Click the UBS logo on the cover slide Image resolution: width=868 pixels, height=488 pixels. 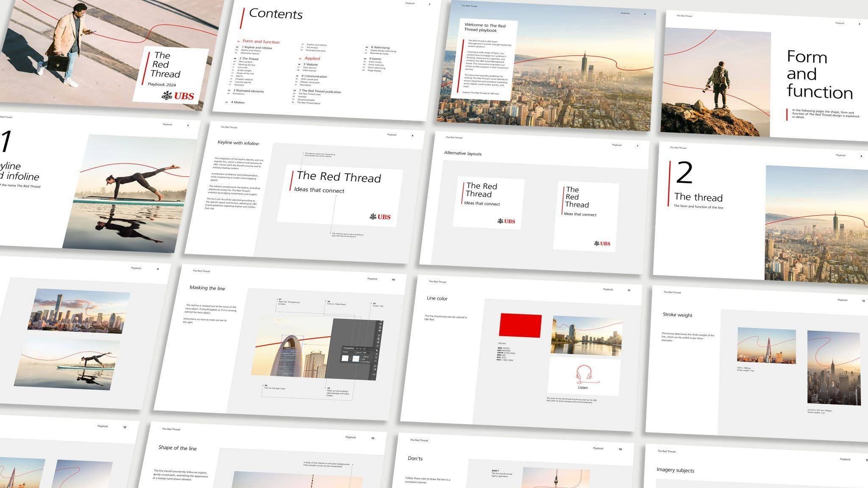pos(178,96)
